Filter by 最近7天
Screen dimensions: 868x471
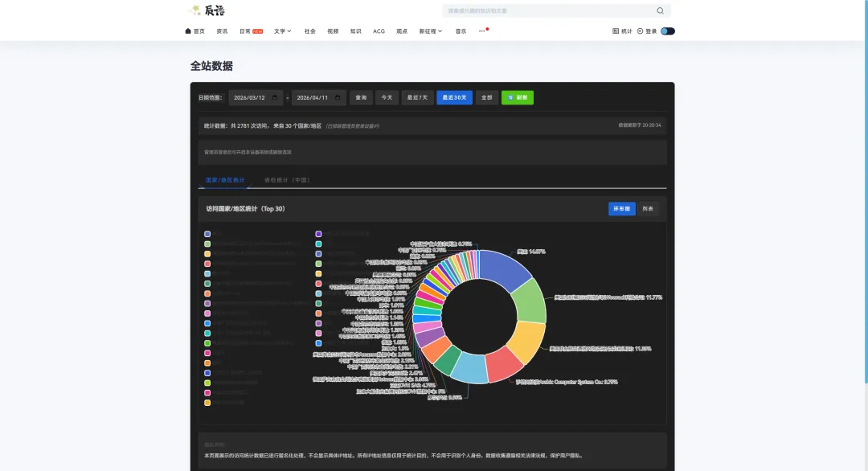[x=418, y=98]
